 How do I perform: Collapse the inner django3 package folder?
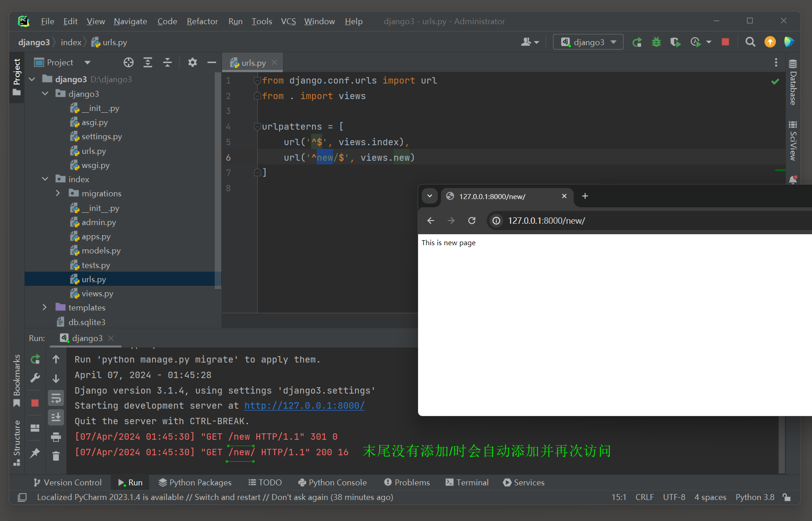click(45, 94)
